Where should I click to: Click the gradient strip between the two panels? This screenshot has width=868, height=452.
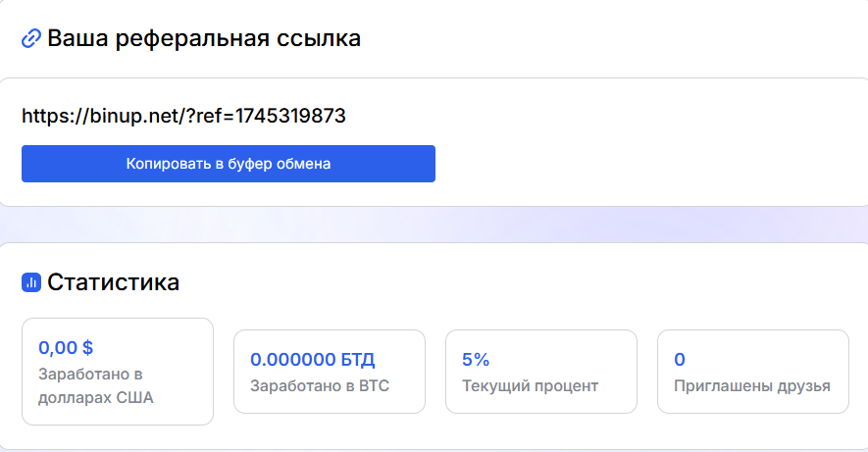tap(434, 225)
